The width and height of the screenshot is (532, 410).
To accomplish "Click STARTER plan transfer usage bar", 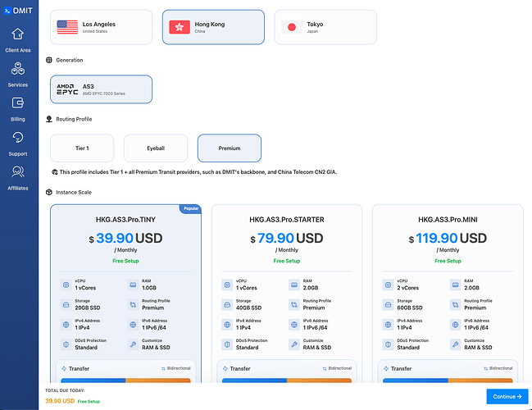I will coord(287,380).
